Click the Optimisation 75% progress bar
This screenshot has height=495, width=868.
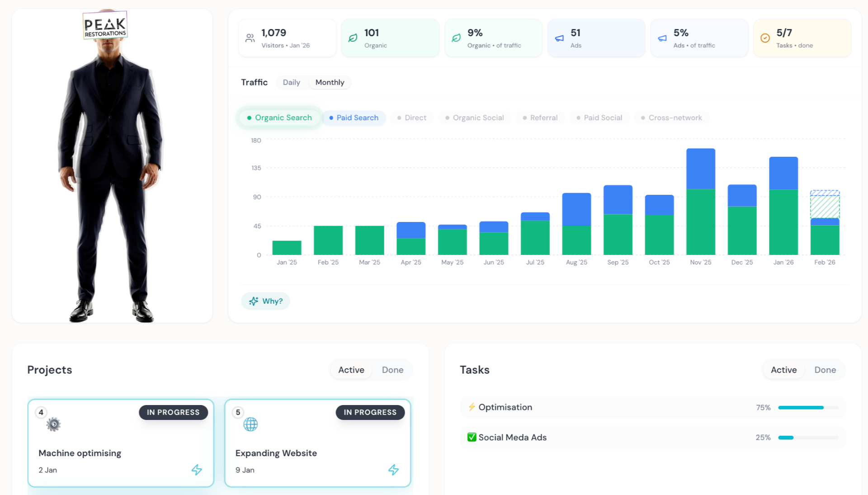(808, 408)
